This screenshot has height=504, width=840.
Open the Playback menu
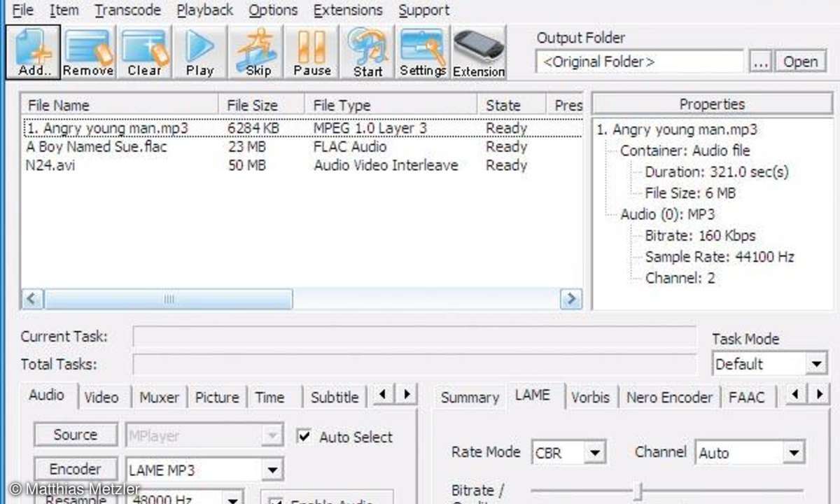tap(204, 10)
